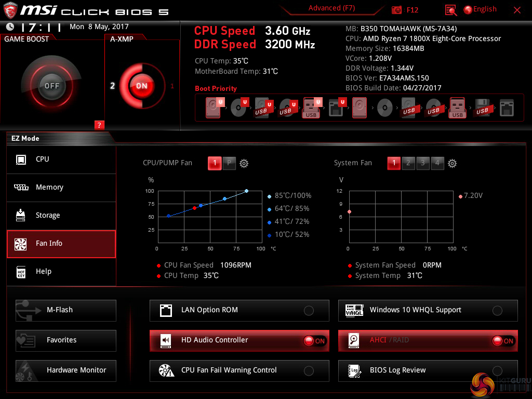Select the UEFI CD/DVD boot device
This screenshot has width=532, height=399.
(240, 108)
